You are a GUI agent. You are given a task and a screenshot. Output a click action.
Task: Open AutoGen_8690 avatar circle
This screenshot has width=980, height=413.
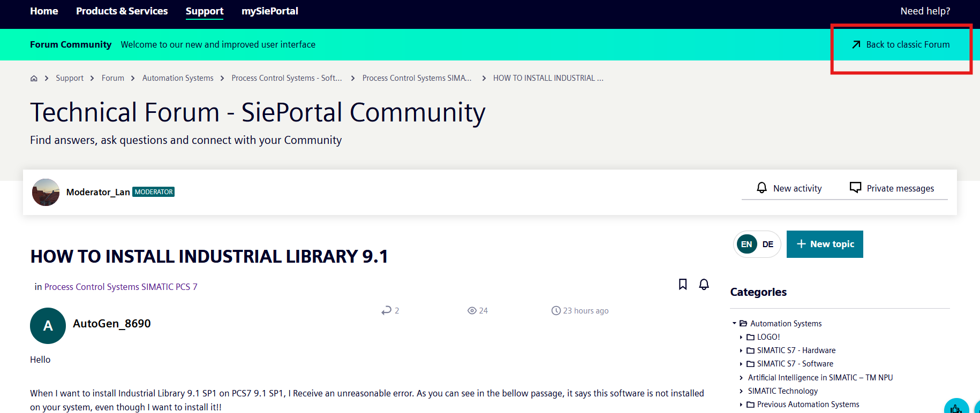(48, 326)
